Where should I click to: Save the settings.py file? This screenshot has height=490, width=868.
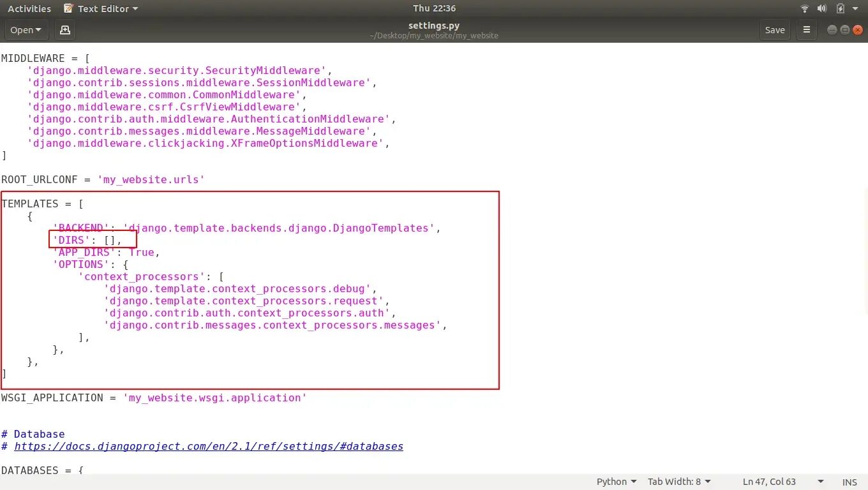pos(775,30)
